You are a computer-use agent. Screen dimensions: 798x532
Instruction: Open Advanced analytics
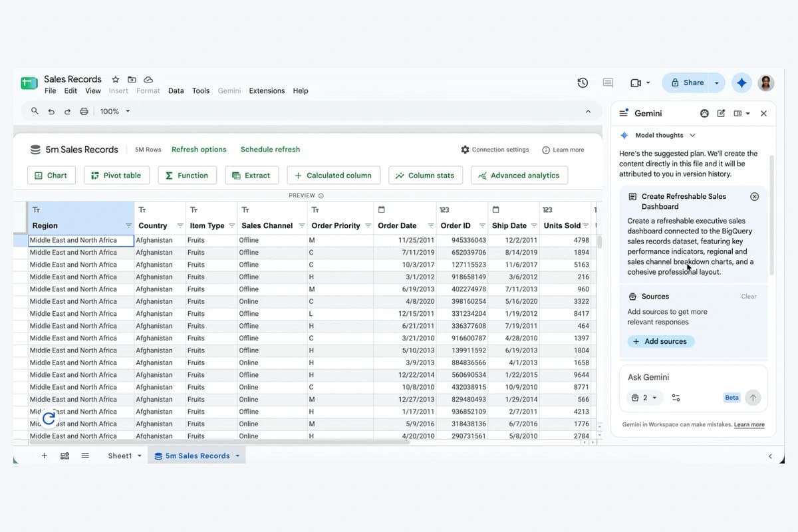click(x=519, y=176)
